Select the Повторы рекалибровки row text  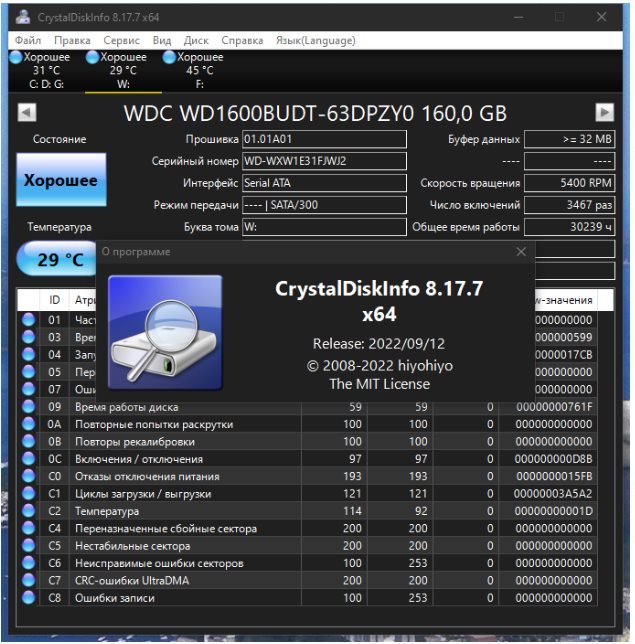(x=135, y=442)
